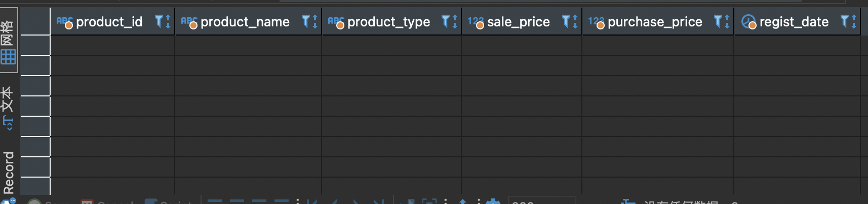Open filter for purchase_price column
Screen dimensions: 868x204
718,21
